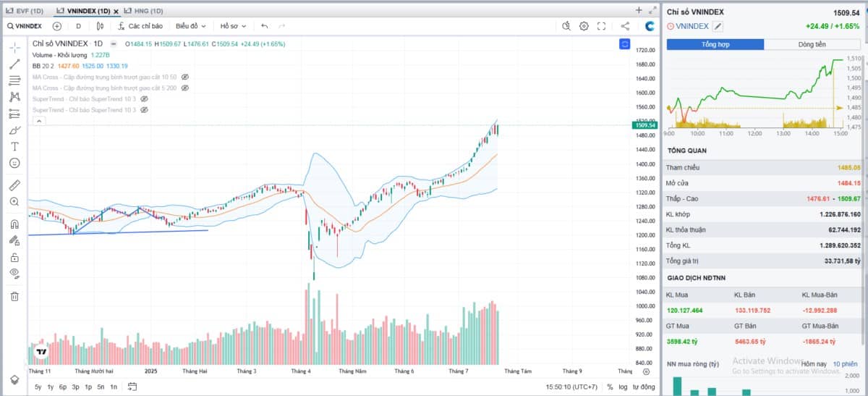Open the go-to-date calendar icon
Image resolution: width=868 pixels, height=396 pixels.
coord(132,387)
